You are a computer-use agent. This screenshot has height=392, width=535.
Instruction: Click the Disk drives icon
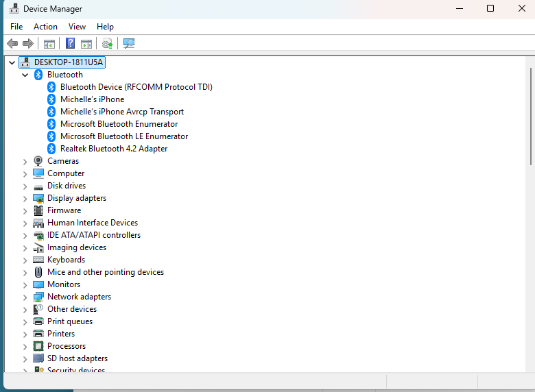click(x=38, y=187)
